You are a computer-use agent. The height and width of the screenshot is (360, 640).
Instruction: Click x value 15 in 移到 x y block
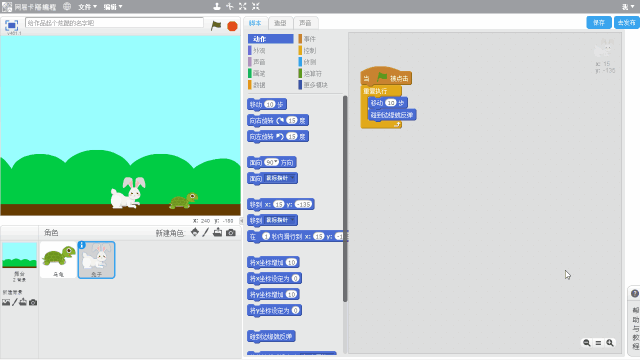tap(279, 204)
